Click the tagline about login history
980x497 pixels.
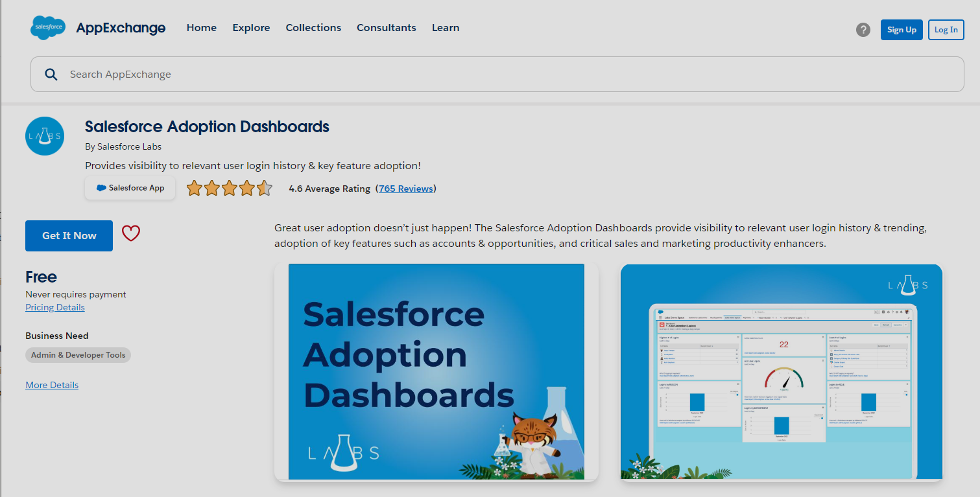tap(253, 166)
